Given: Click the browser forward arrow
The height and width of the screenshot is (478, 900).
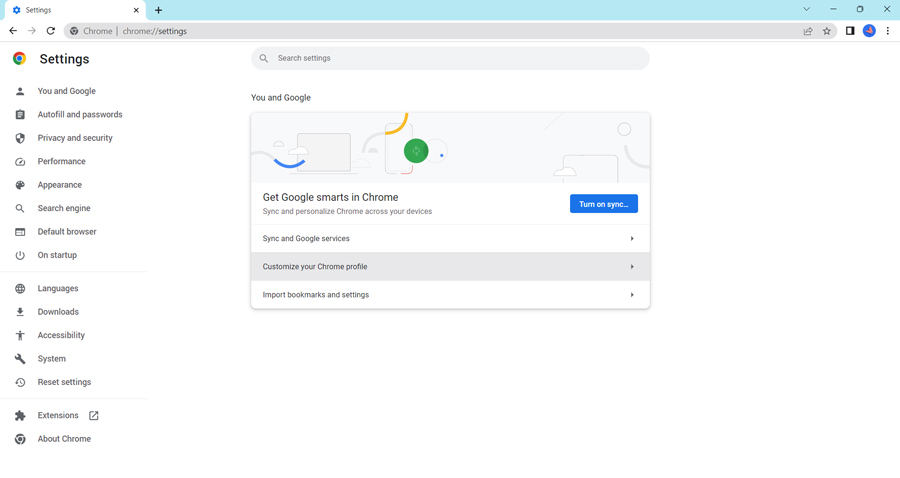Looking at the screenshot, I should tap(32, 31).
